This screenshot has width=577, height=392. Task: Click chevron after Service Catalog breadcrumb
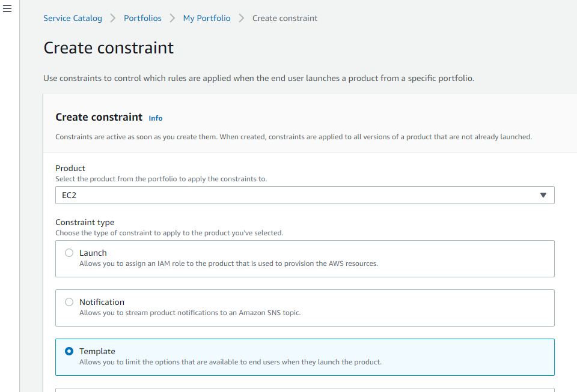click(113, 18)
